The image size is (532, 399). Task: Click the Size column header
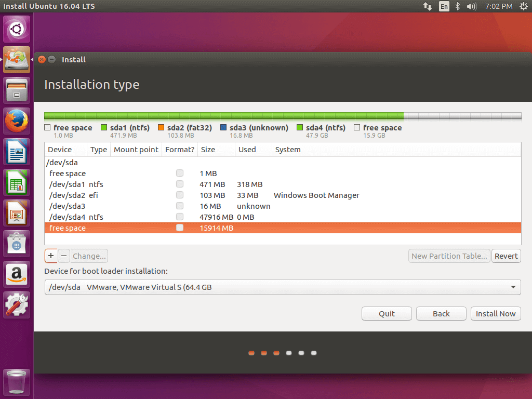[x=208, y=150]
